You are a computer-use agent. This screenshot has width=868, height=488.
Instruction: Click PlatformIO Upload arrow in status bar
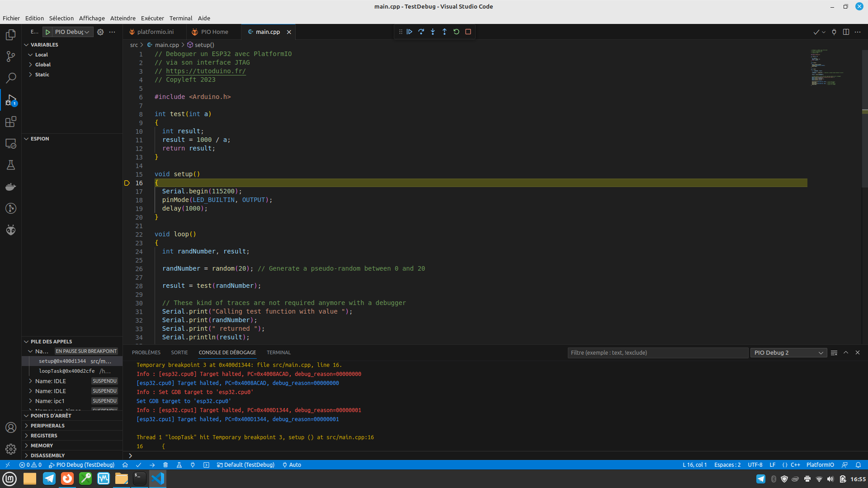pos(152,465)
